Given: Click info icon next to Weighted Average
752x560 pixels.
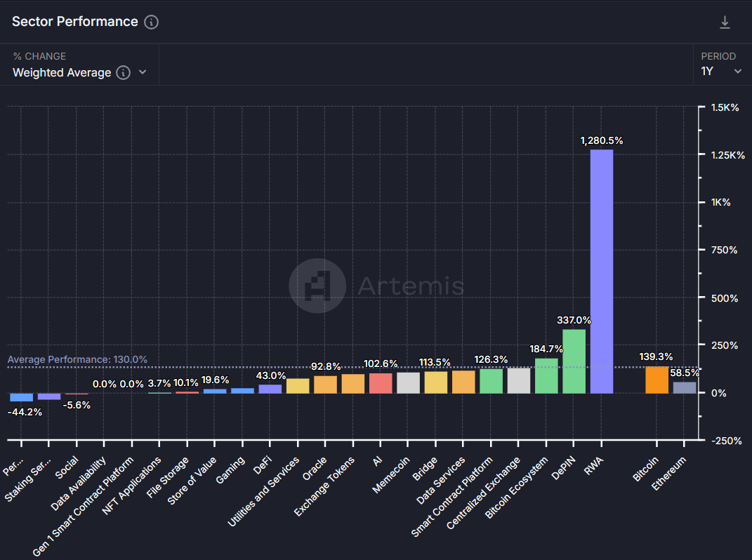Looking at the screenshot, I should point(123,72).
